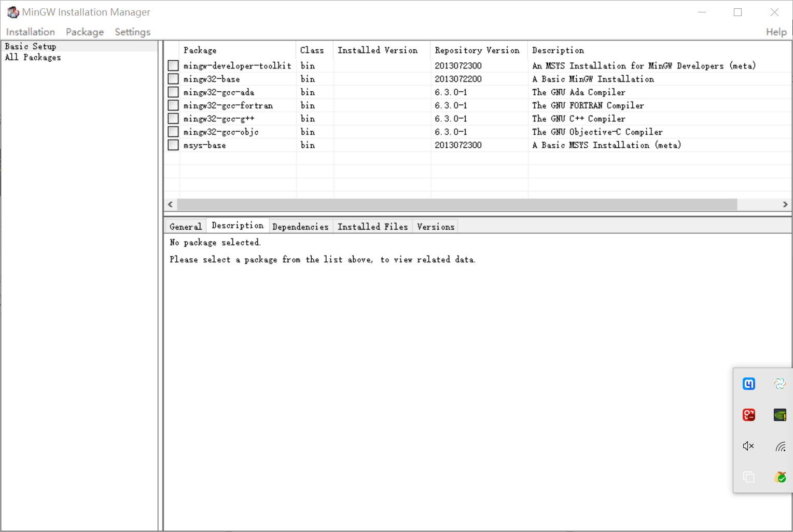
Task: Click 'A Basic MinGW Installation' description
Action: pyautogui.click(x=593, y=79)
